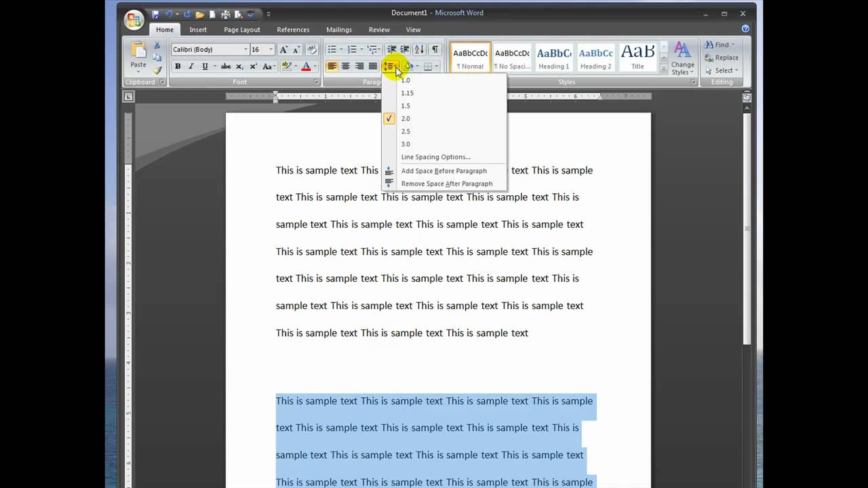Viewport: 868px width, 488px height.
Task: Apply the red font color
Action: pos(306,66)
